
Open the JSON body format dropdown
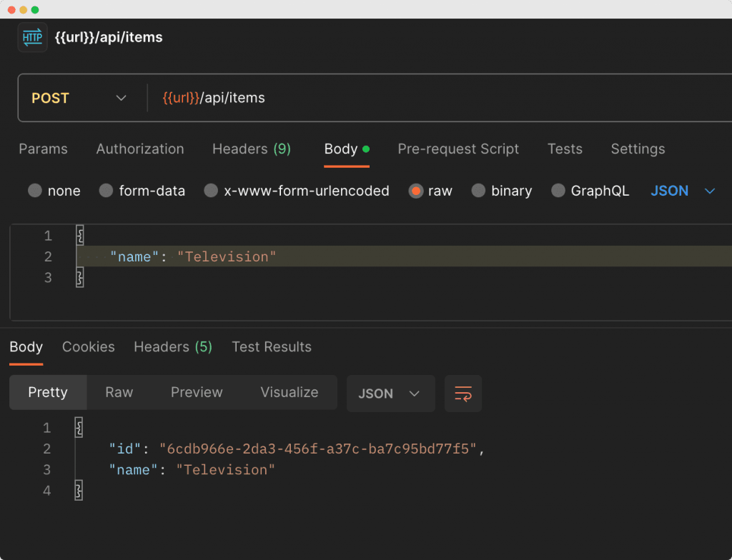[683, 191]
